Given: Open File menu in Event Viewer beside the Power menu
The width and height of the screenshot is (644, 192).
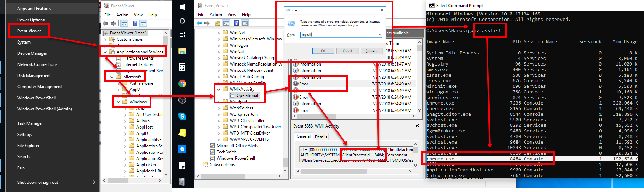Looking at the screenshot, I should pos(108,15).
